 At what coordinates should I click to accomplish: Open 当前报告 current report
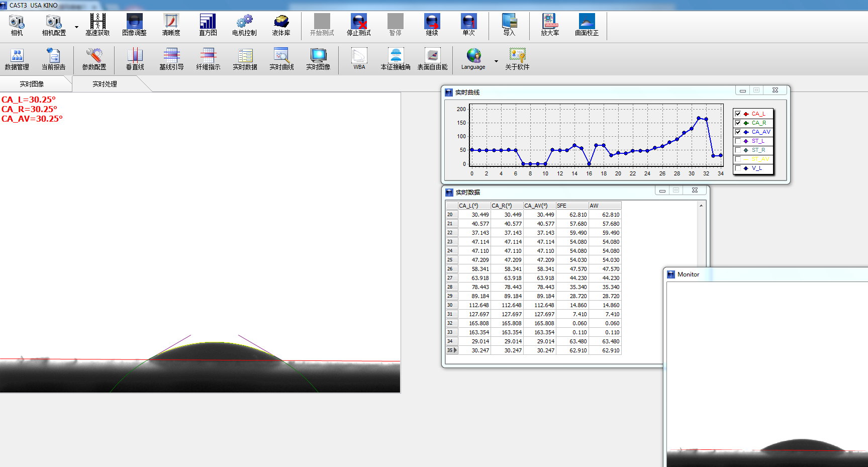pyautogui.click(x=53, y=59)
